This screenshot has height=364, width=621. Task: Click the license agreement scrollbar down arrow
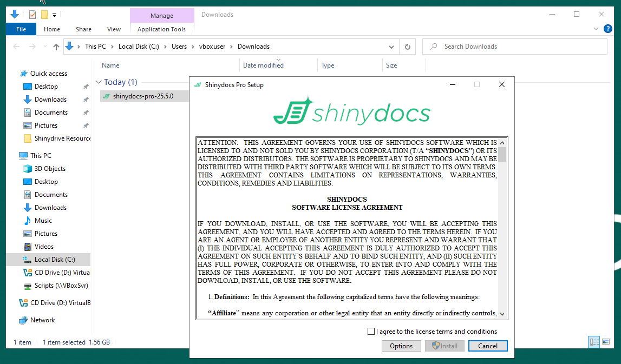502,314
